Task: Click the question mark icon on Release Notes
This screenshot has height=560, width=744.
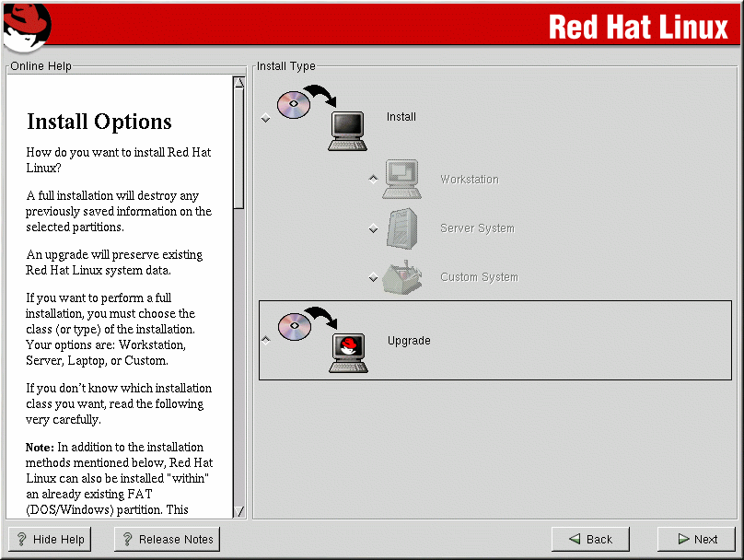Action: pos(127,540)
